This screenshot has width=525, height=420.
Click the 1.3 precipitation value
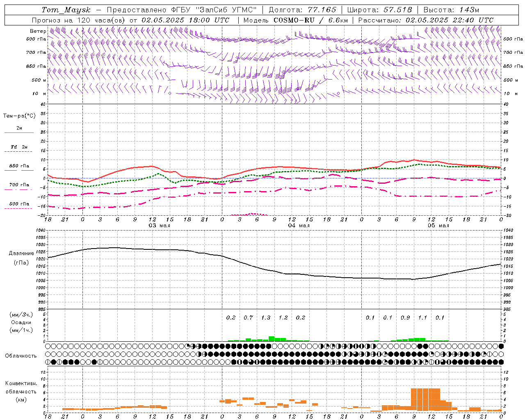pyautogui.click(x=266, y=317)
